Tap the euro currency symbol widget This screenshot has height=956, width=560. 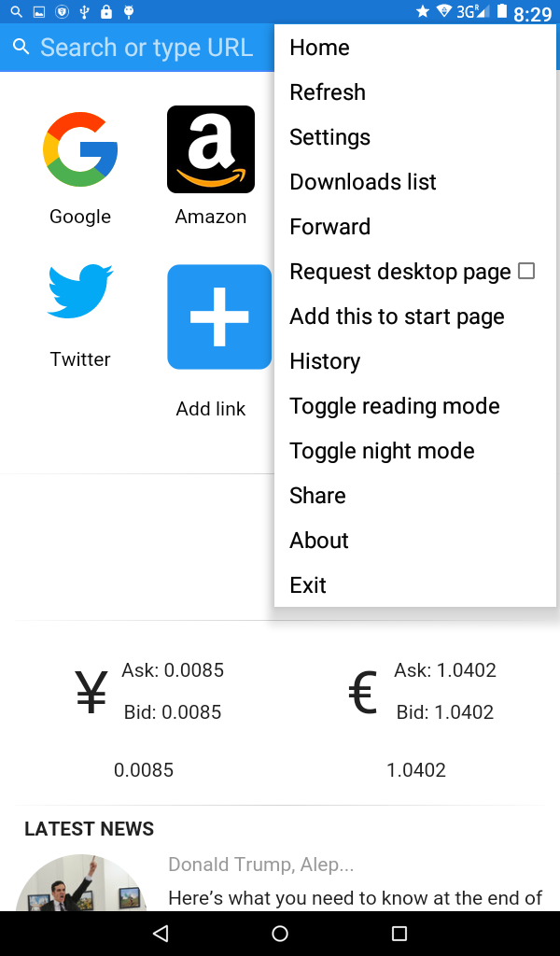pyautogui.click(x=364, y=692)
